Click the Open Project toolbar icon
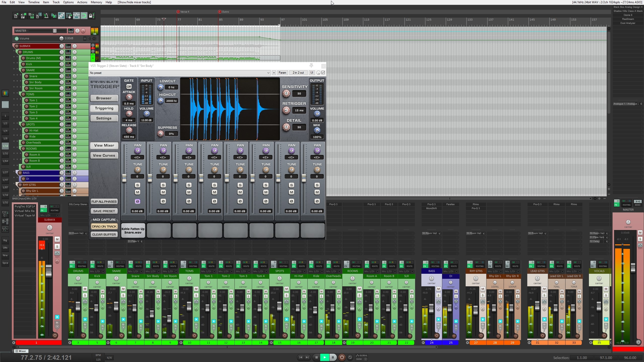The height and width of the screenshot is (362, 644). tap(23, 16)
